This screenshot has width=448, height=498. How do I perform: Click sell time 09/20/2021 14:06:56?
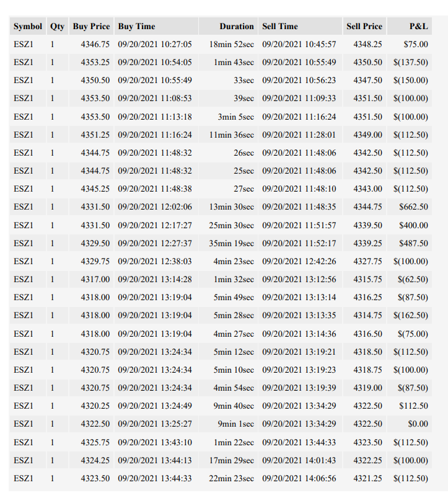click(x=300, y=478)
